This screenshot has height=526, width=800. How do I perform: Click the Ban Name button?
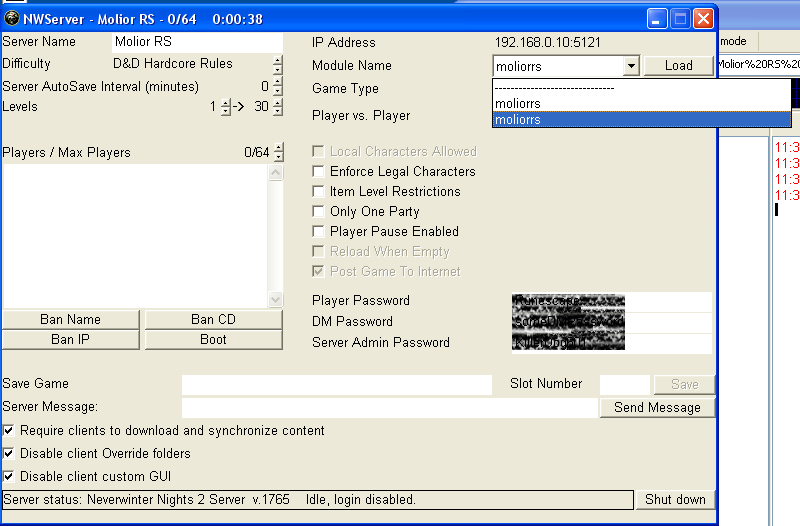click(71, 319)
